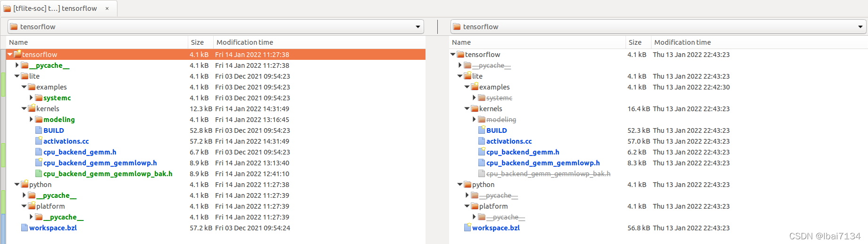Expand the __pycache__ node under left tensorflow
Image resolution: width=868 pixels, height=244 pixels.
tap(17, 65)
